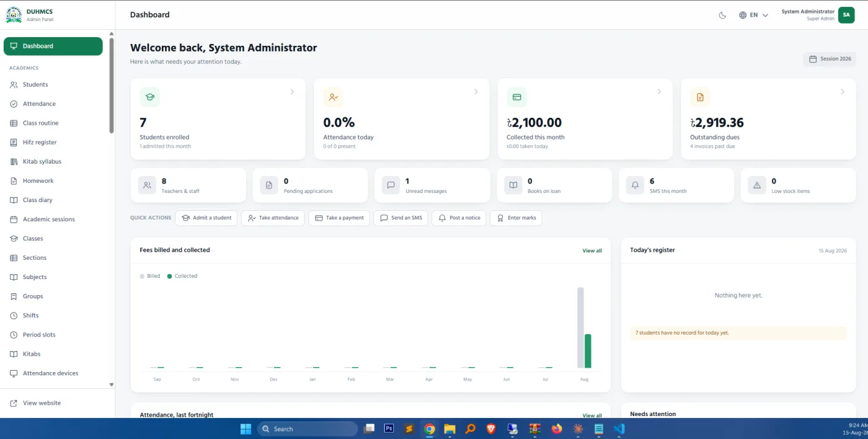Click the Books on loan icon

tap(513, 185)
